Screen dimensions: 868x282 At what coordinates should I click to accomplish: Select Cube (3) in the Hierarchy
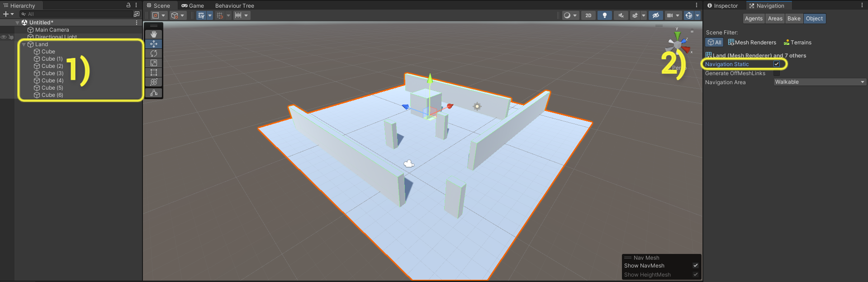[52, 73]
